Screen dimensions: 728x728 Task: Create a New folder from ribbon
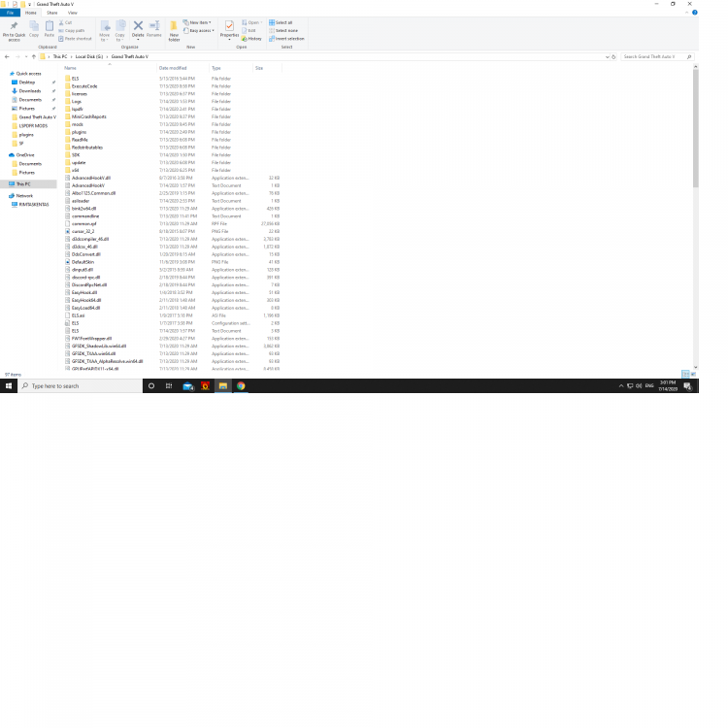(x=174, y=31)
